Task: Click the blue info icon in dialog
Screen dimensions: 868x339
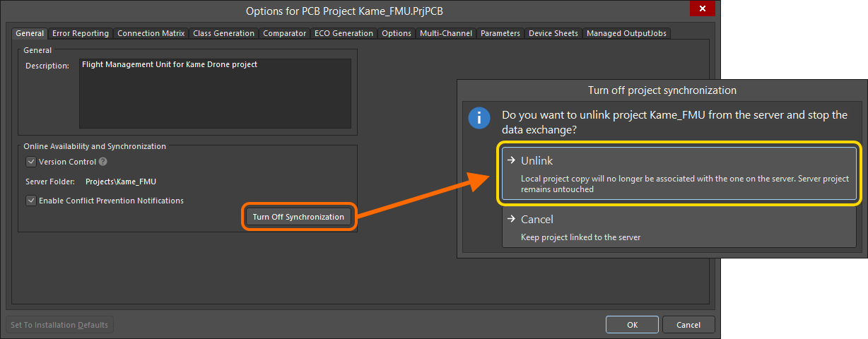Action: [479, 117]
